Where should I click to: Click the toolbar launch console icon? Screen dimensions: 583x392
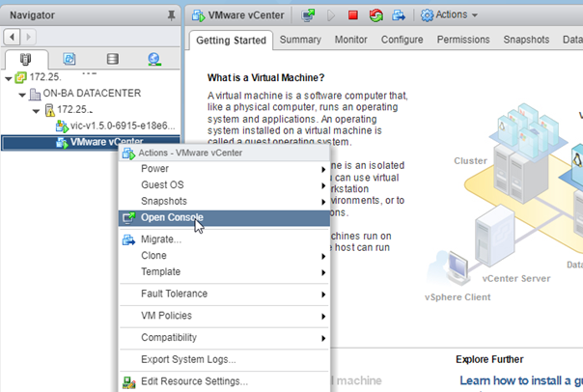(x=308, y=15)
